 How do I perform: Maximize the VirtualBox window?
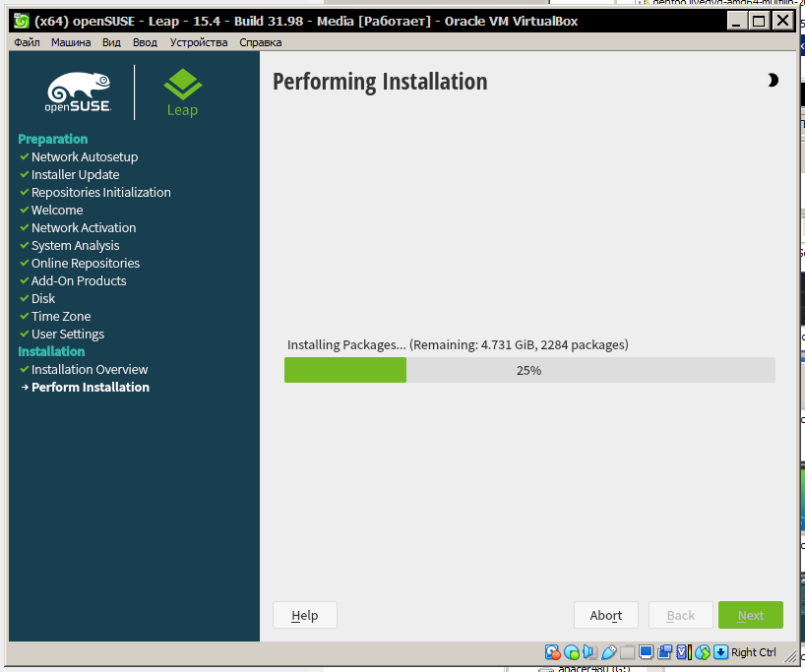[x=759, y=21]
